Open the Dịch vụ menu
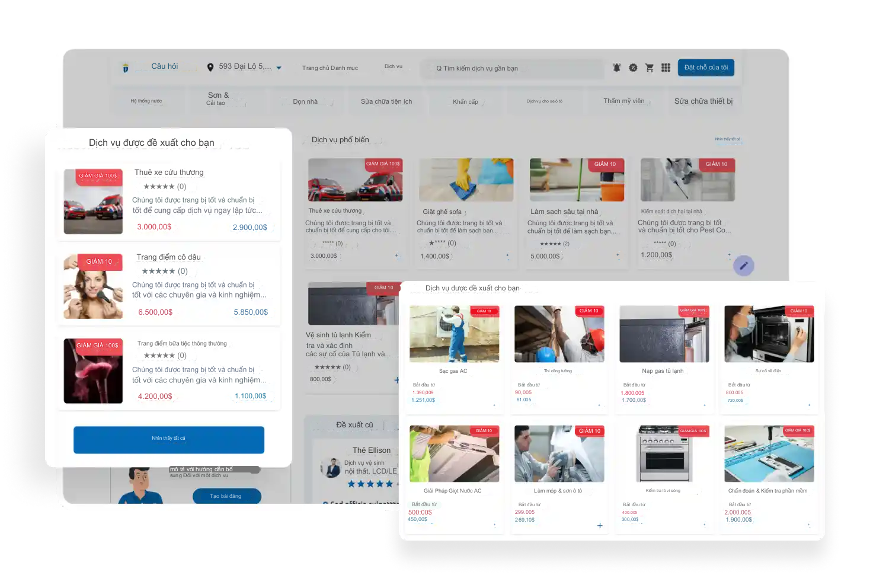This screenshot has width=870, height=588. 394,67
